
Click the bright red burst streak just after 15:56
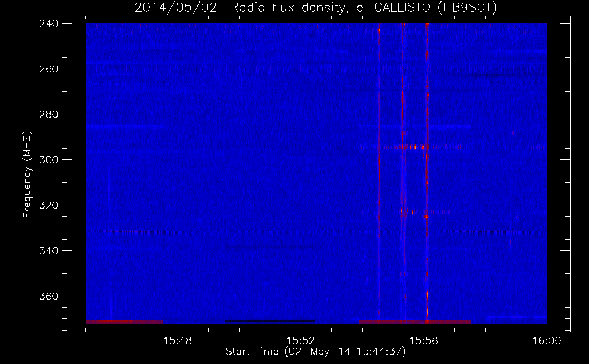[x=427, y=174]
